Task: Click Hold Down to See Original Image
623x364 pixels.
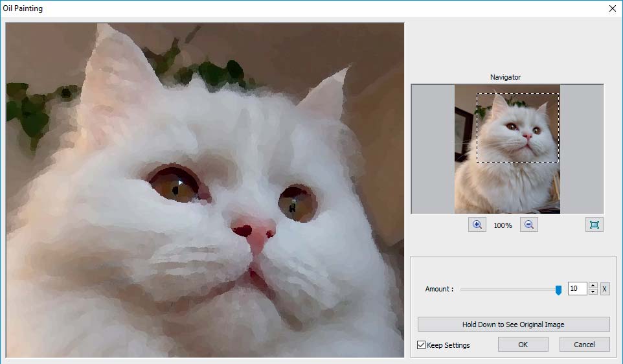Action: pyautogui.click(x=514, y=324)
